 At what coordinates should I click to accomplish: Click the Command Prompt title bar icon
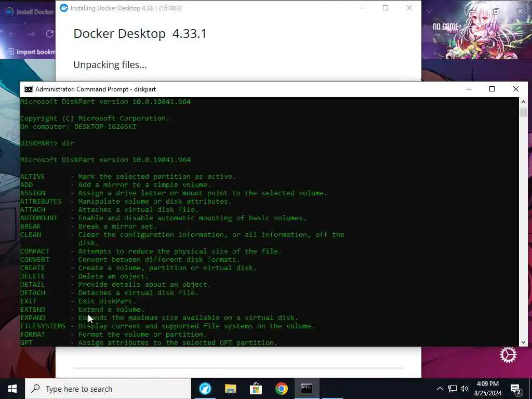29,89
